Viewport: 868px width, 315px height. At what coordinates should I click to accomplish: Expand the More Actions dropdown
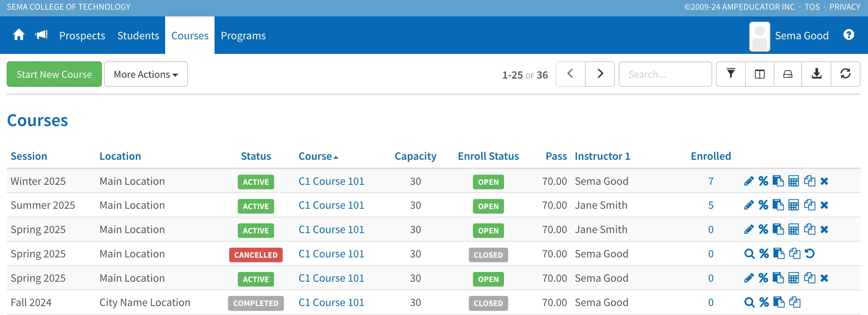pyautogui.click(x=146, y=74)
